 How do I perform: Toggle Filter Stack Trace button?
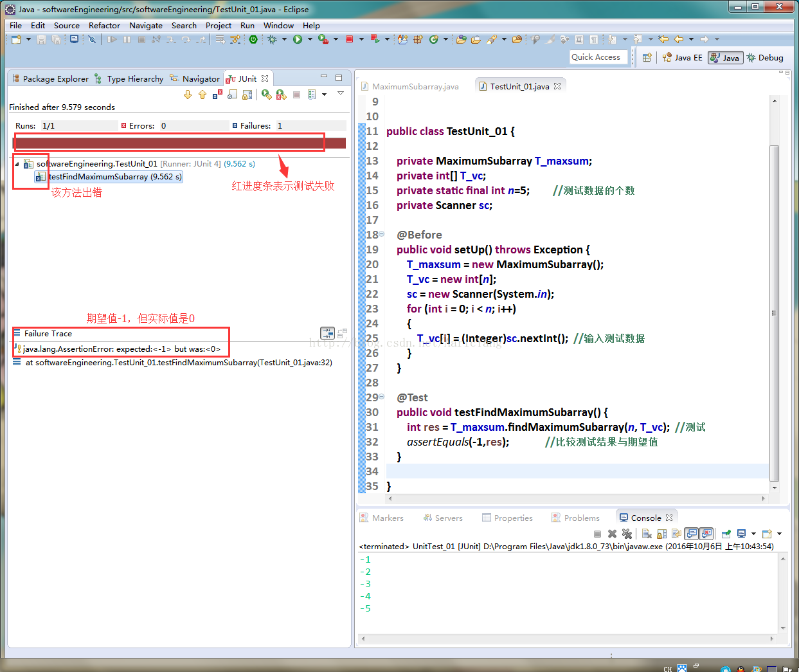[x=328, y=333]
